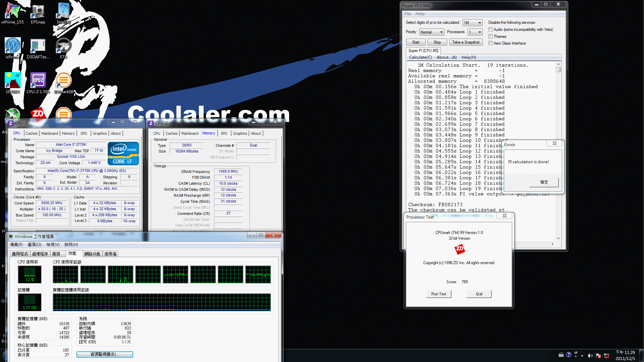Click the network disconnected tray icon
The width and height of the screenshot is (644, 362).
point(606,356)
